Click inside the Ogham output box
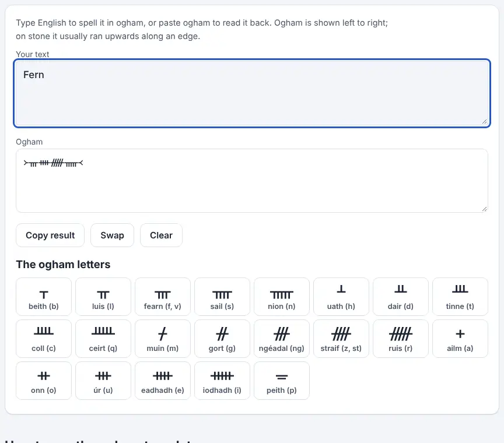 click(252, 181)
